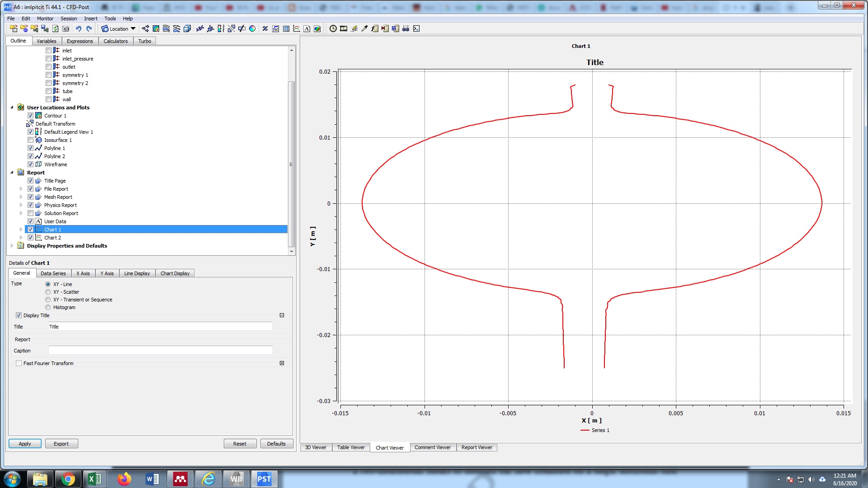This screenshot has height=488, width=868.
Task: Select the XY - Scatter radio button
Action: (x=48, y=292)
